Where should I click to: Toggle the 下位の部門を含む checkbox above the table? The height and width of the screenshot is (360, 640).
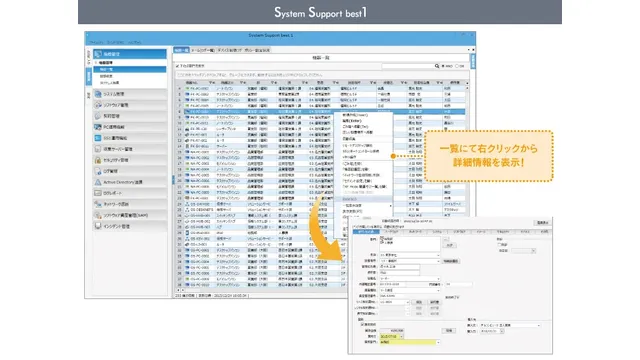(x=178, y=66)
